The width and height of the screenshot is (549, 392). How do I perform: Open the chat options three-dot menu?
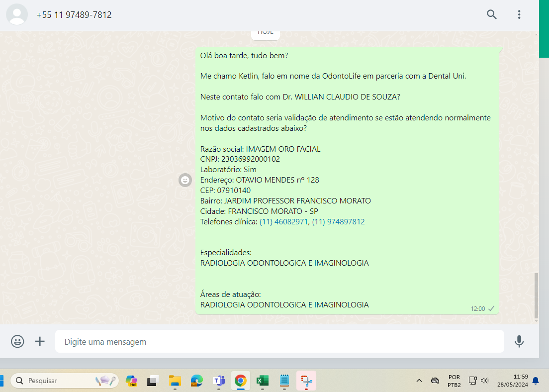pos(519,14)
